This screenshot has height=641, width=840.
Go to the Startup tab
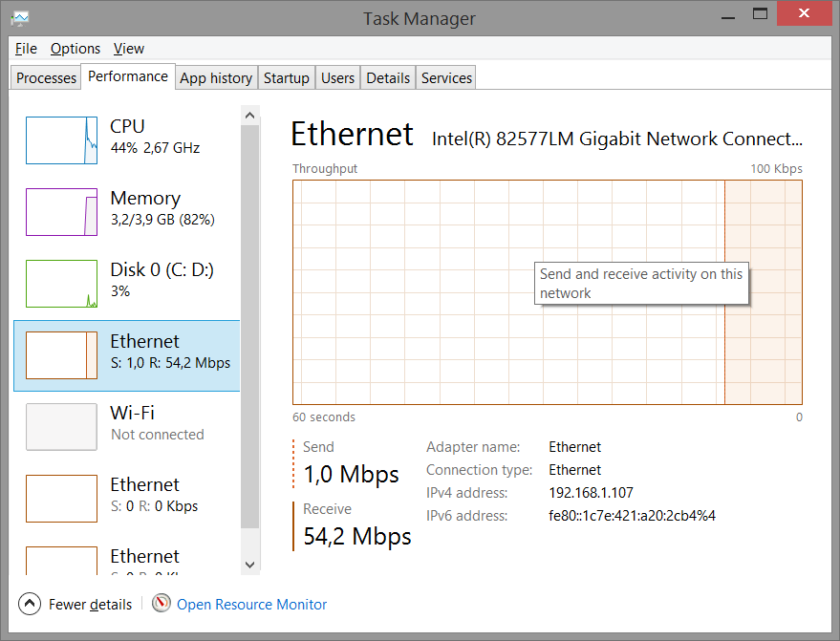click(x=287, y=78)
